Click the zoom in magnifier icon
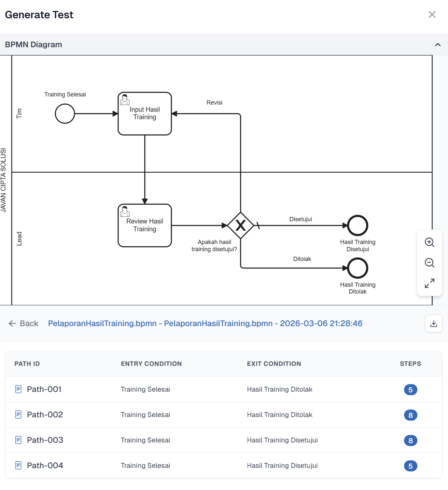 429,242
